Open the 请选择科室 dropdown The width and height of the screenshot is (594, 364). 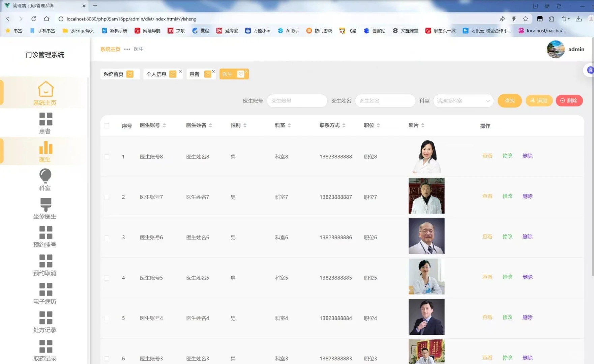pos(463,100)
